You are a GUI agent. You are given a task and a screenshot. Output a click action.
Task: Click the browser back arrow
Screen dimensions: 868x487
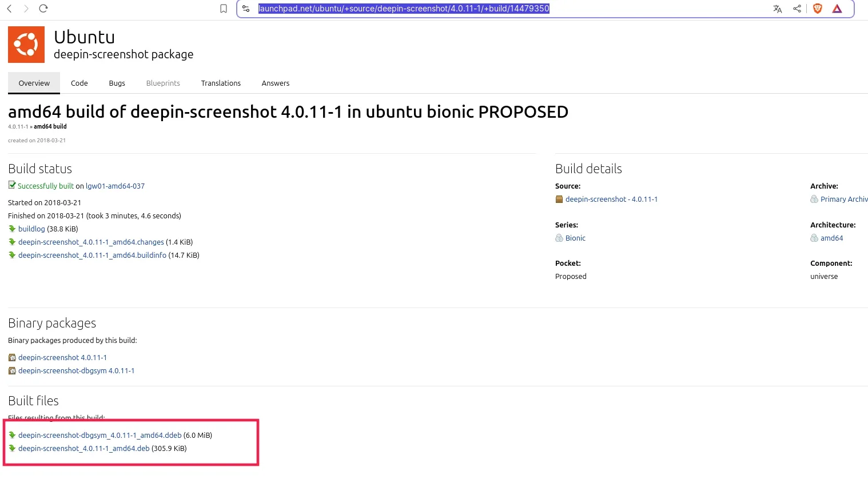point(9,9)
